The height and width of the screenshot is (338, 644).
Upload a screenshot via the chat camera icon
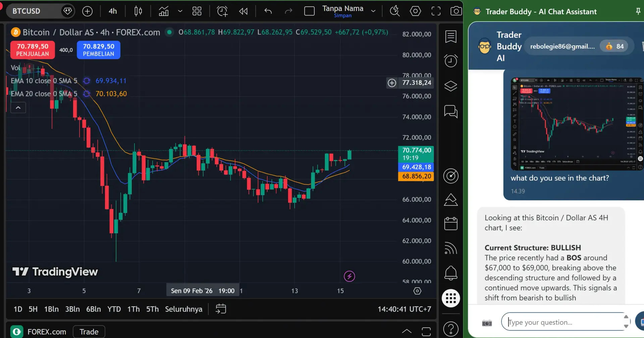coord(487,322)
